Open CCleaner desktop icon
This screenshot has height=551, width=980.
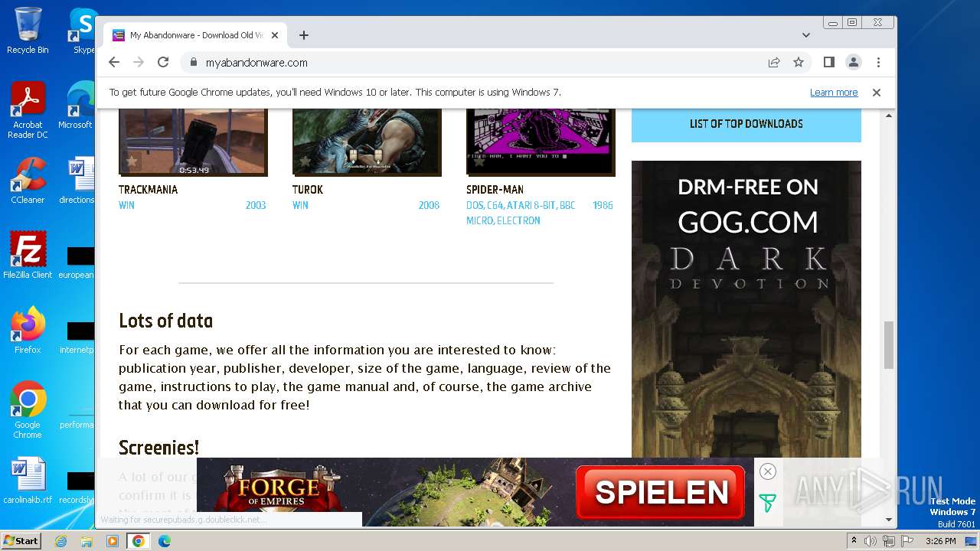click(x=28, y=181)
